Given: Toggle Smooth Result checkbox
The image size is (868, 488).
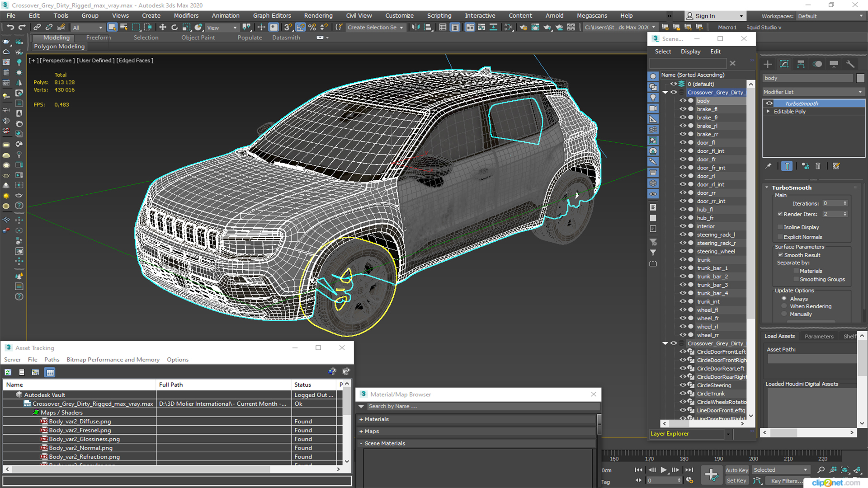Looking at the screenshot, I should 780,255.
